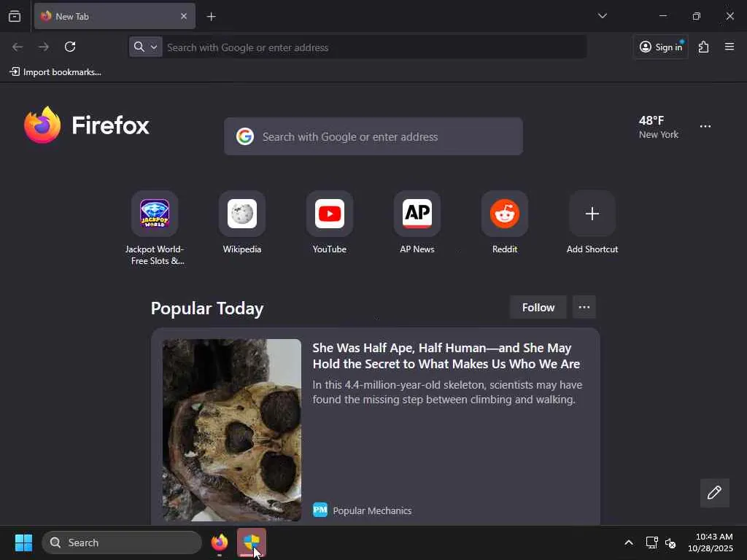Click the taskbar Search box

click(122, 542)
